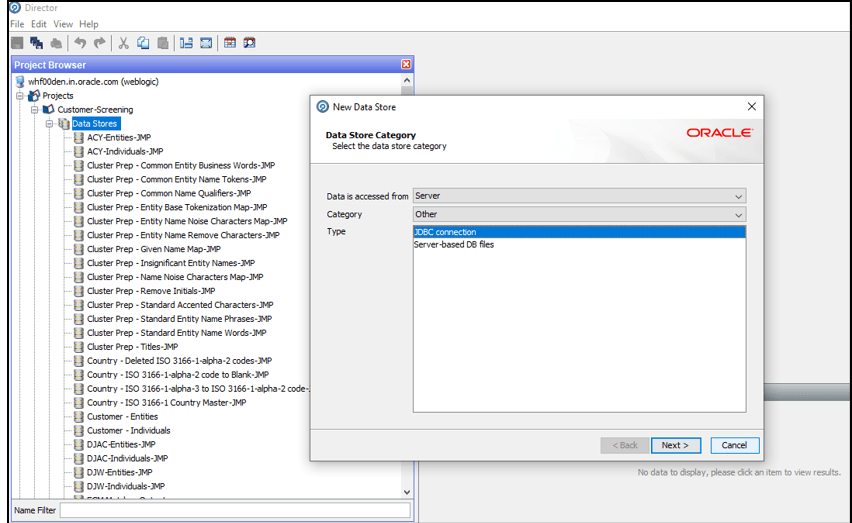Click the calendar magnifier toolbar icon
The height and width of the screenshot is (523, 852).
[x=249, y=43]
